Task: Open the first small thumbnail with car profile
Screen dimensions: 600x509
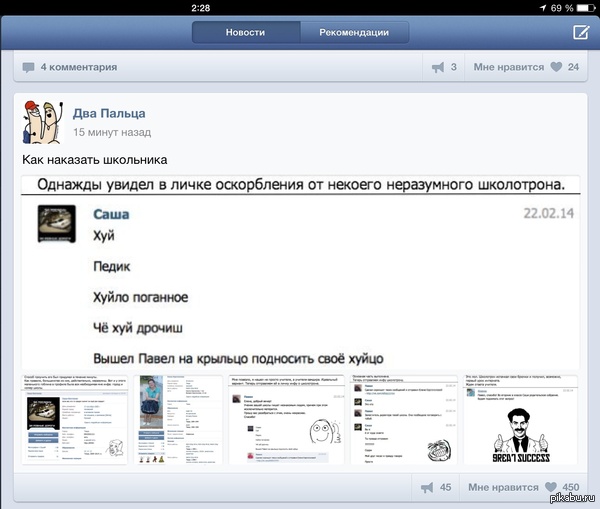Action: [x=74, y=419]
